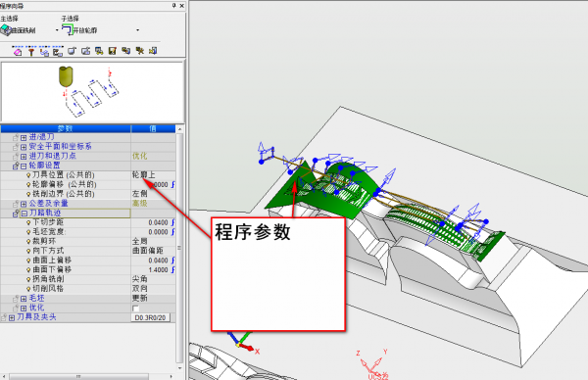This screenshot has width=588, height=380.
Task: Click the last wizard toolbar icon
Action: (x=153, y=51)
